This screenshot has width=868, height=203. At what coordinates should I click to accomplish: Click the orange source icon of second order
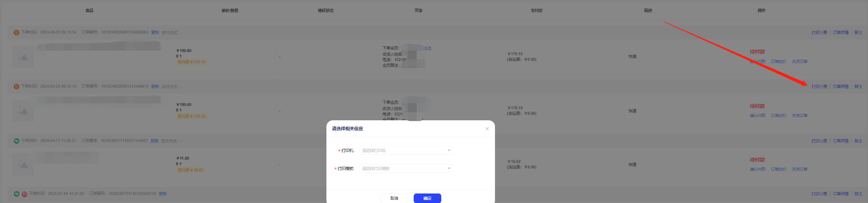[x=16, y=87]
